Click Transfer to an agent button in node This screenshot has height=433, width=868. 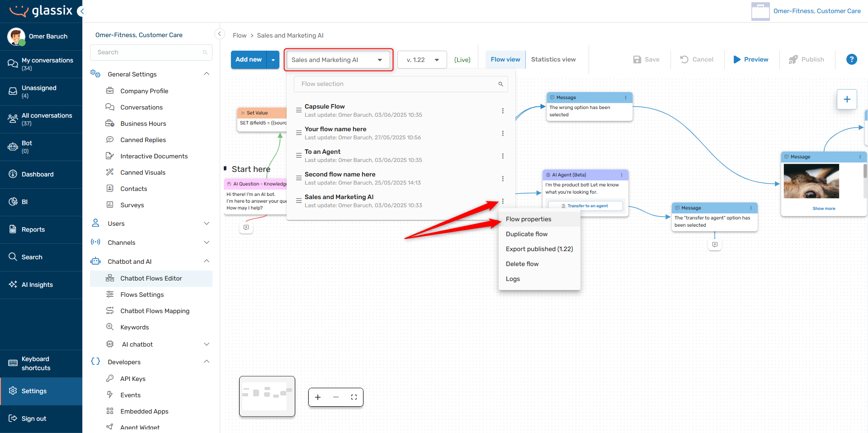click(585, 206)
